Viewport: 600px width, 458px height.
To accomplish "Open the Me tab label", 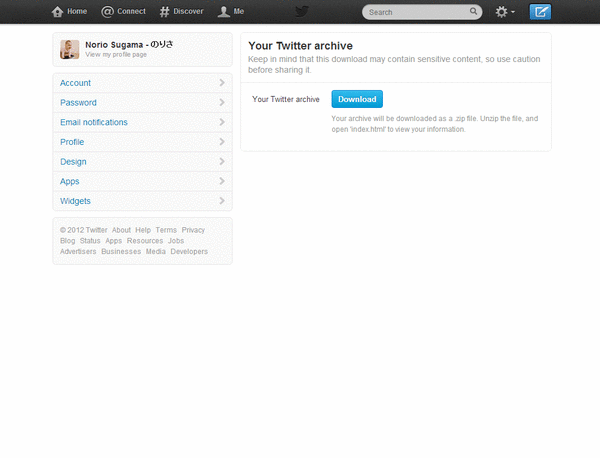I will point(239,11).
